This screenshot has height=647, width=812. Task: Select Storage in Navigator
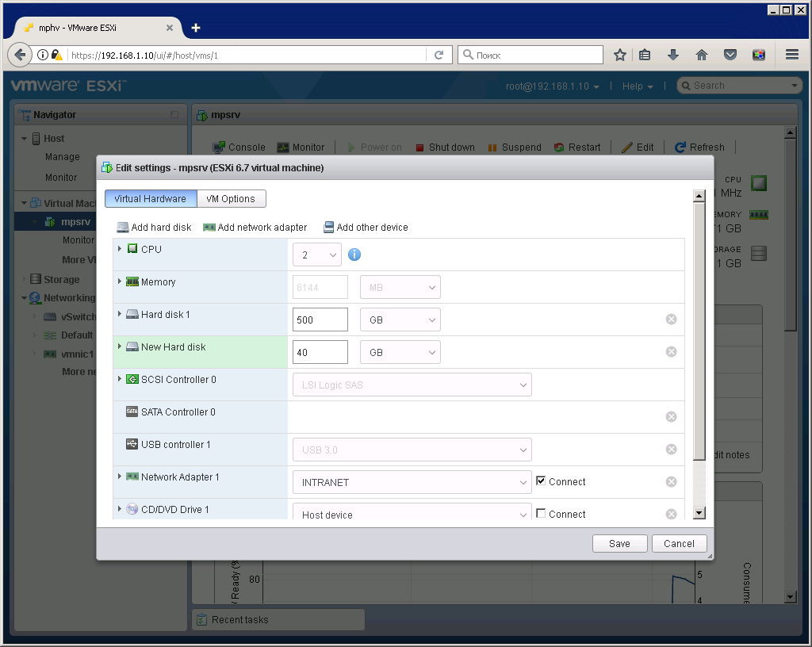61,280
